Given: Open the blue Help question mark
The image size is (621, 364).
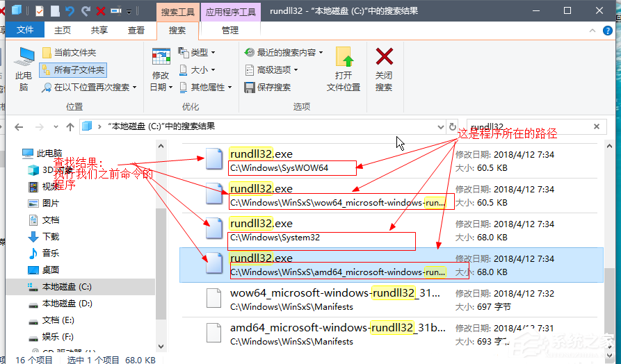Looking at the screenshot, I should [608, 31].
